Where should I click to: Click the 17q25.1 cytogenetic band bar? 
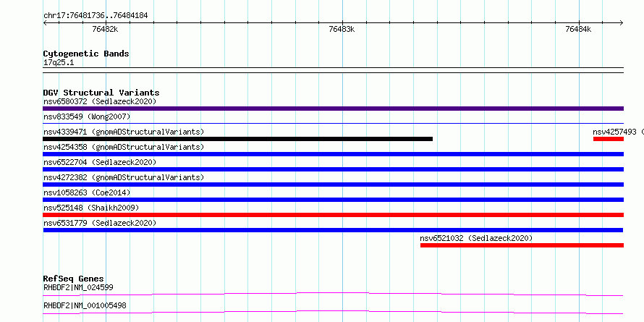click(333, 70)
